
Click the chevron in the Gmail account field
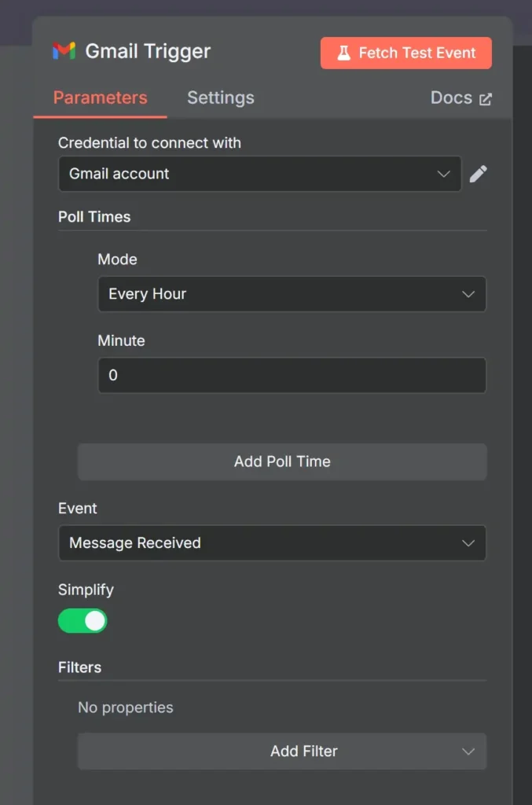(444, 174)
